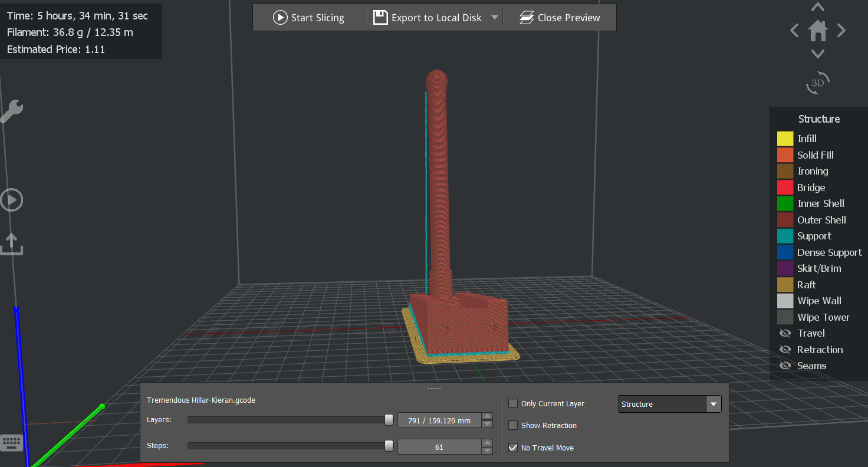This screenshot has width=868, height=467.
Task: Close the preview with Close Preview
Action: [560, 18]
